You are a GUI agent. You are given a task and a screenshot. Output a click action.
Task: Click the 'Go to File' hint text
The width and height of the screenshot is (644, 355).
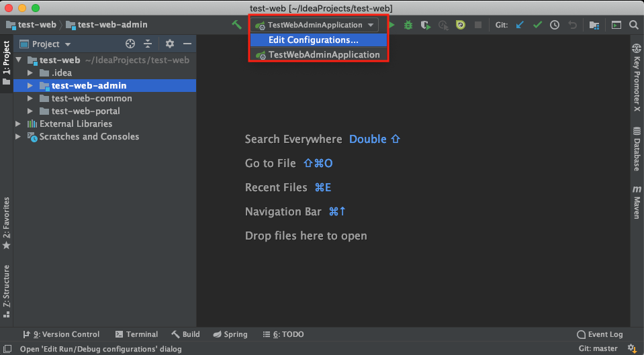pos(270,163)
